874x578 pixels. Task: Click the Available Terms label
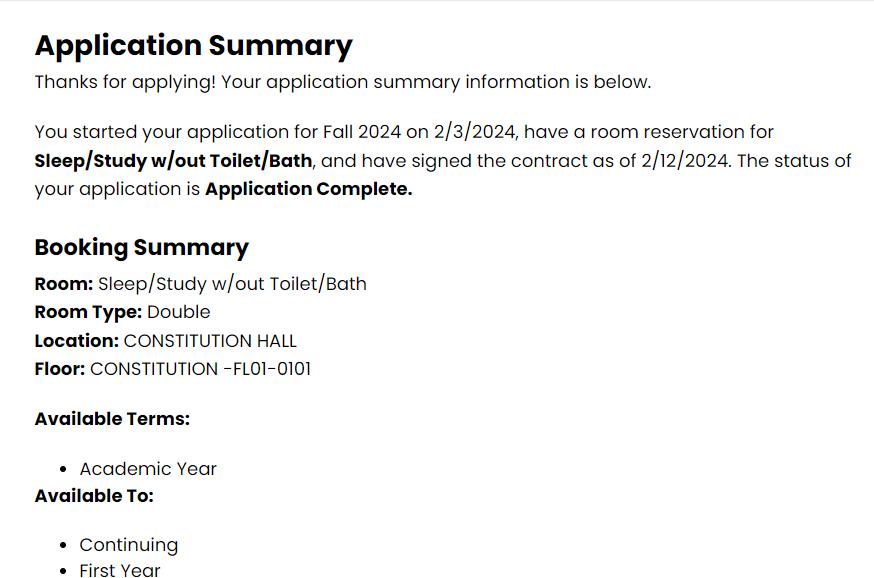[112, 419]
